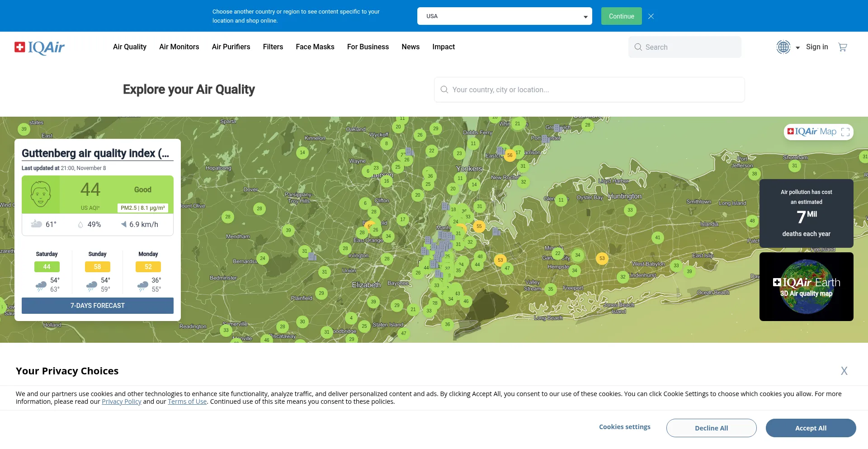868x449 pixels.
Task: Dismiss the privacy choices panel
Action: click(844, 371)
